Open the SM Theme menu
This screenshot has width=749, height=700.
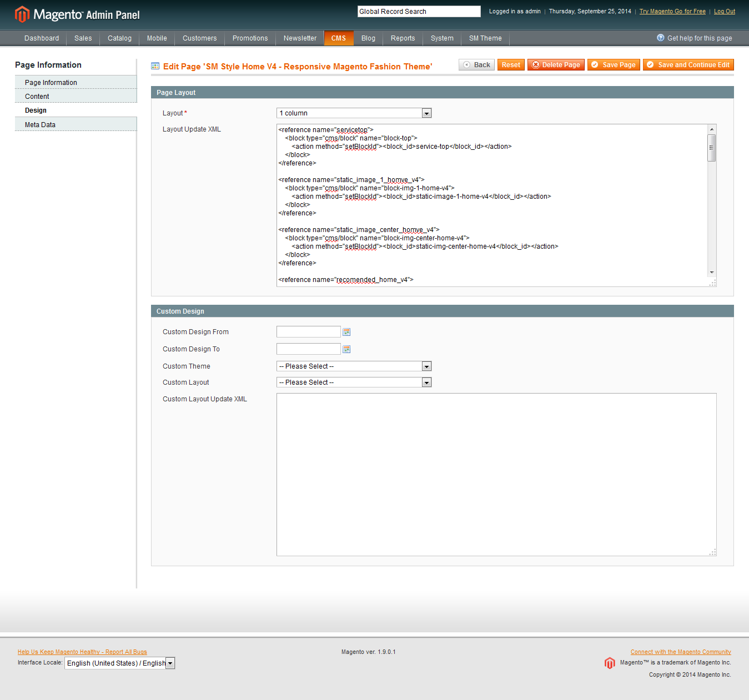click(x=486, y=38)
